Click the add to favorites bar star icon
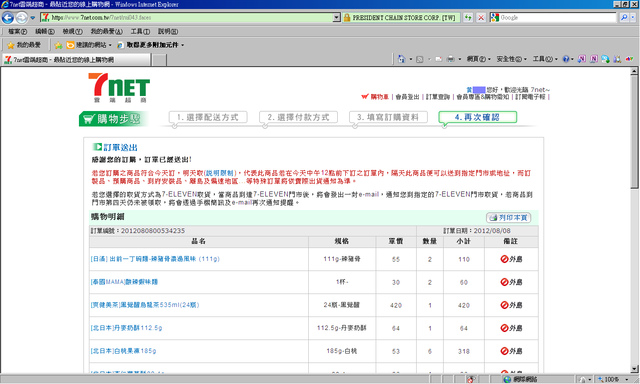The height and width of the screenshot is (384, 640). tap(58, 45)
